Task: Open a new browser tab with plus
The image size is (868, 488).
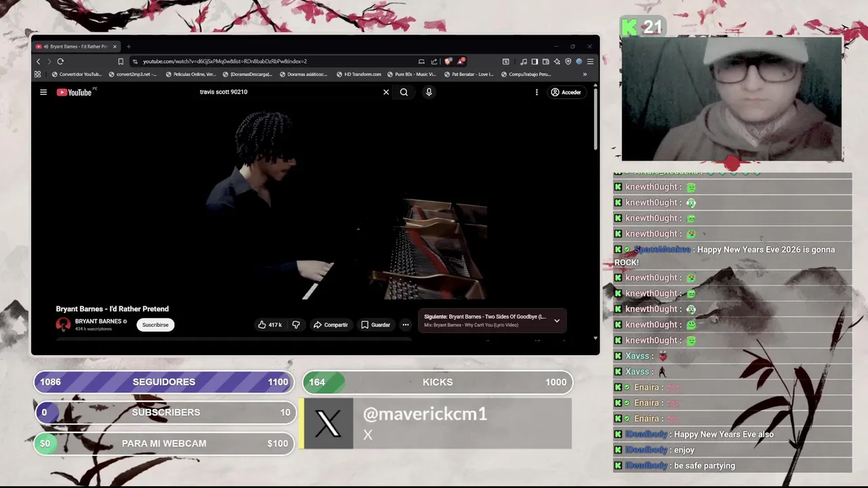Action: pyautogui.click(x=128, y=47)
